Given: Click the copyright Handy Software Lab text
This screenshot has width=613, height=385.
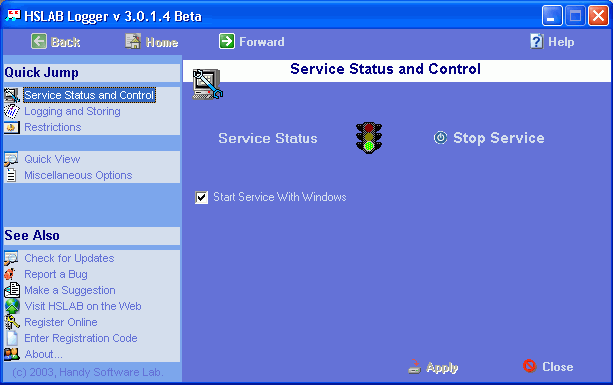Looking at the screenshot, I should pyautogui.click(x=88, y=372).
